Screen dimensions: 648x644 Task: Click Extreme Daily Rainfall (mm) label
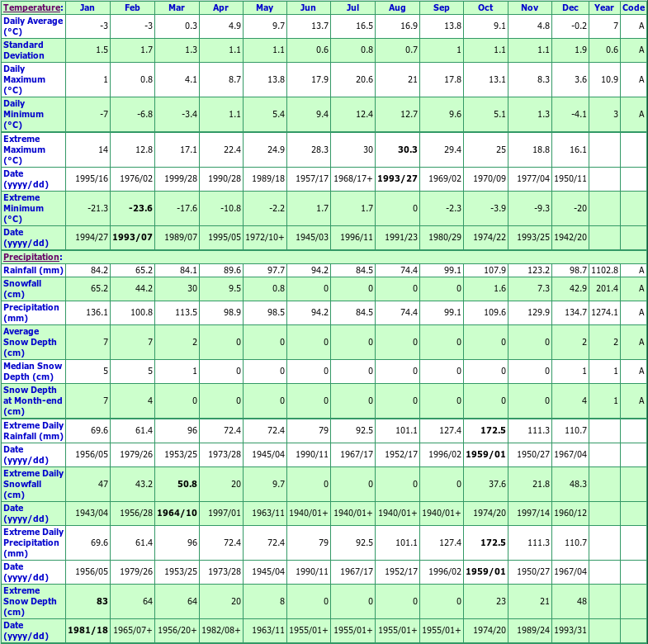[34, 431]
